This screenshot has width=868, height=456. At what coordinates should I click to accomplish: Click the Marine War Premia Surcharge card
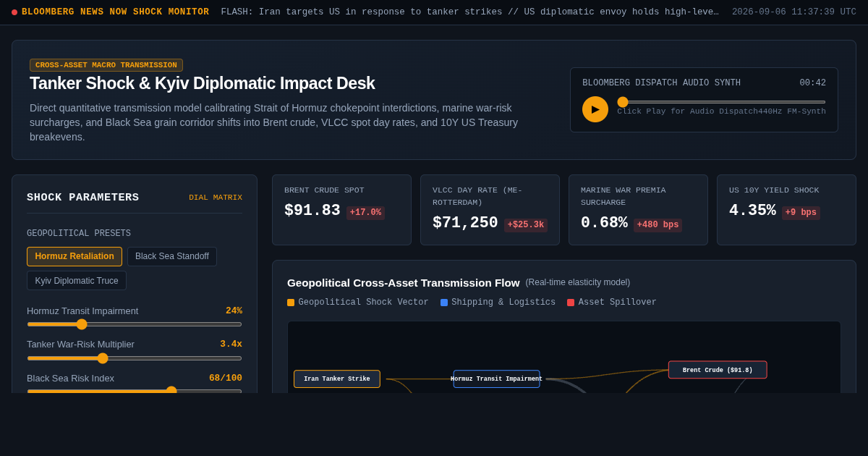click(639, 210)
